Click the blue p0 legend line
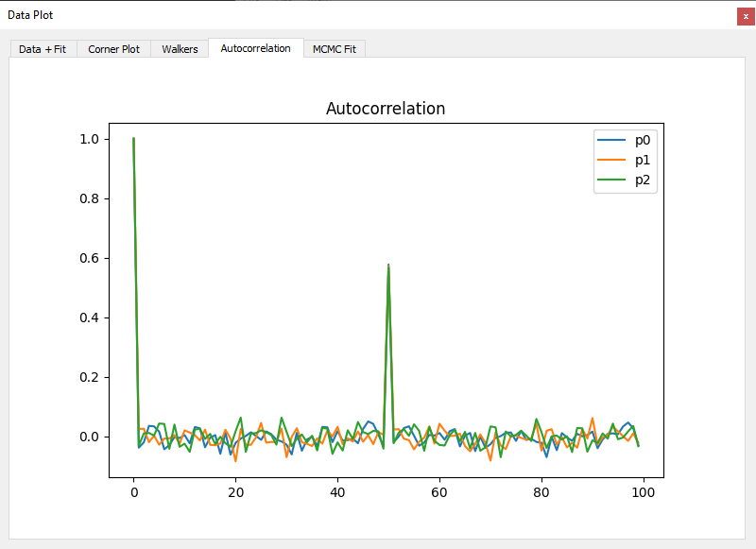This screenshot has height=549, width=756. pos(611,140)
